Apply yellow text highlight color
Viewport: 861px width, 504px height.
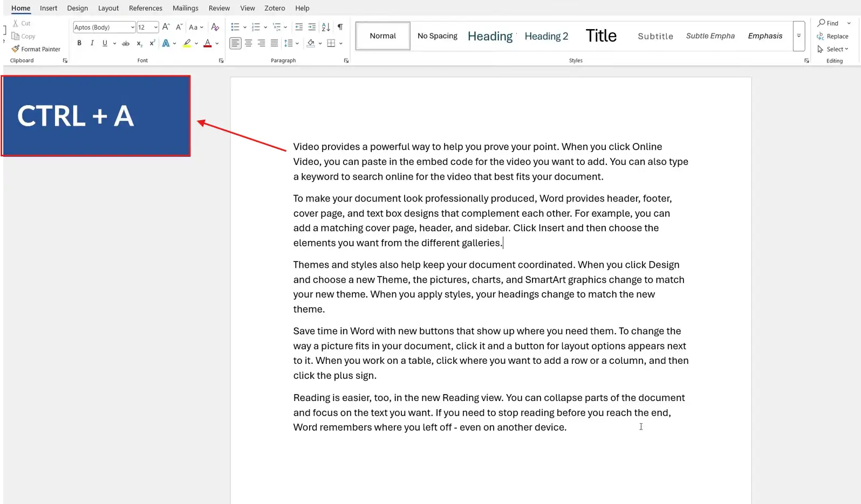point(187,43)
